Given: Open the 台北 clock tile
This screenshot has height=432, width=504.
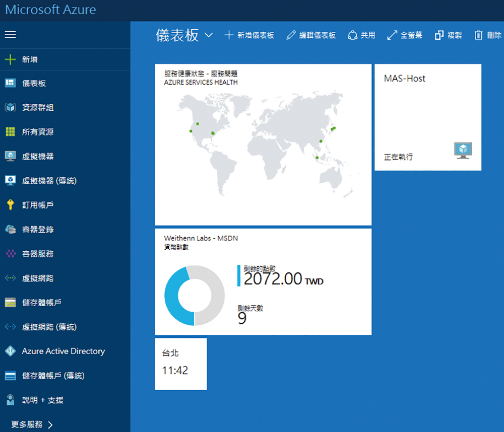Looking at the screenshot, I should click(180, 364).
